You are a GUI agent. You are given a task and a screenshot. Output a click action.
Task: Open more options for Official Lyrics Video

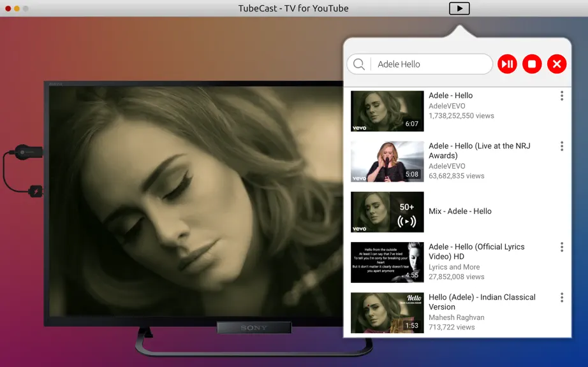pos(562,247)
